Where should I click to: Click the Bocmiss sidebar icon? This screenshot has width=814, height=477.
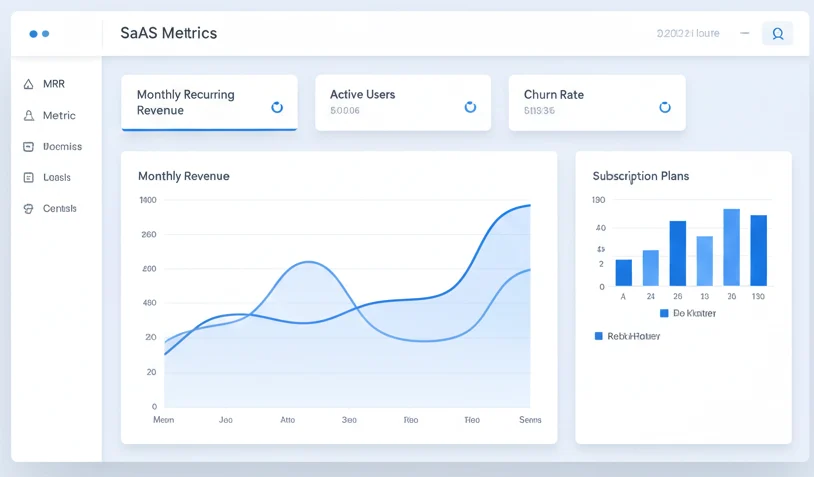pos(28,147)
